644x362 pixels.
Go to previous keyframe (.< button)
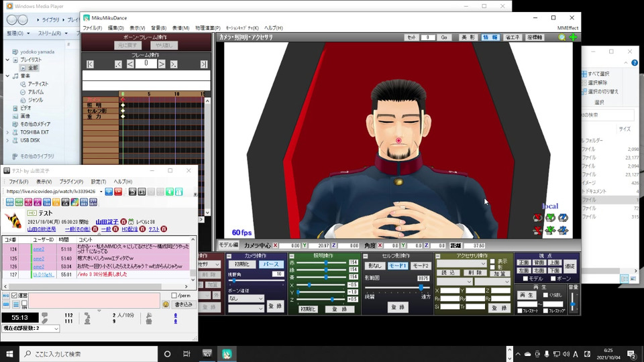coord(118,64)
